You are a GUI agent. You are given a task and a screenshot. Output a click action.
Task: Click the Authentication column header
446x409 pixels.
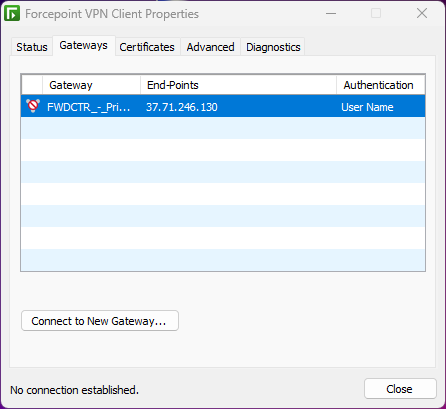(380, 85)
